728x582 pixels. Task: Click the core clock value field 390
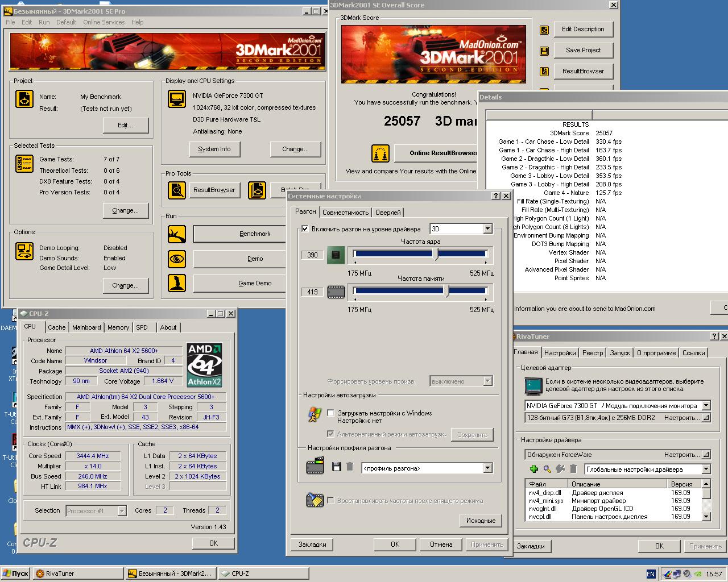(x=312, y=255)
